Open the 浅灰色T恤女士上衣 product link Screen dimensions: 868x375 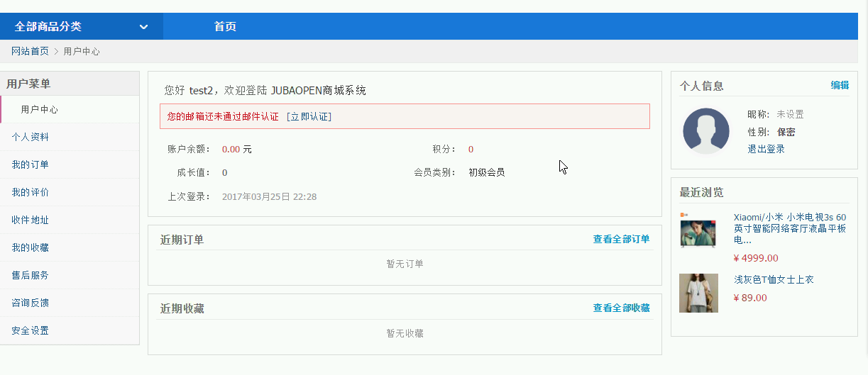774,279
